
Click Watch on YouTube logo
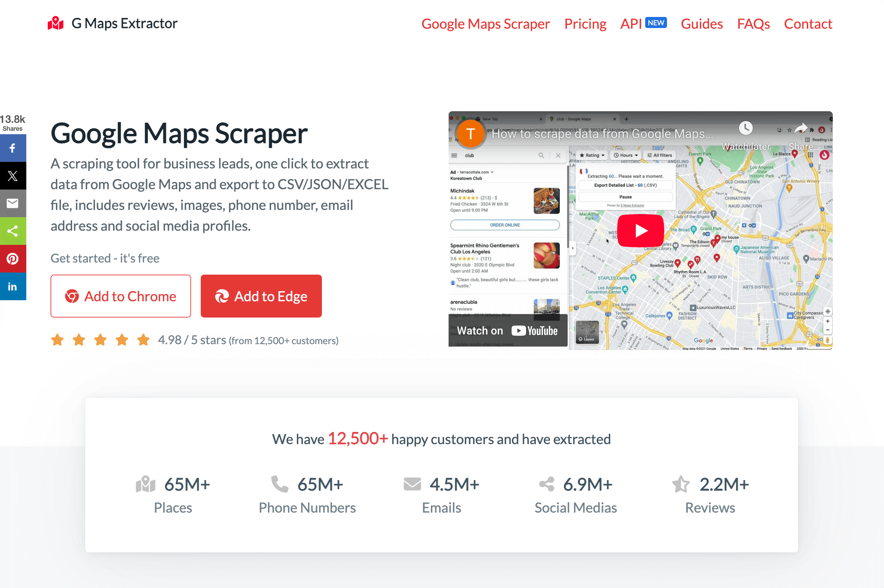535,331
